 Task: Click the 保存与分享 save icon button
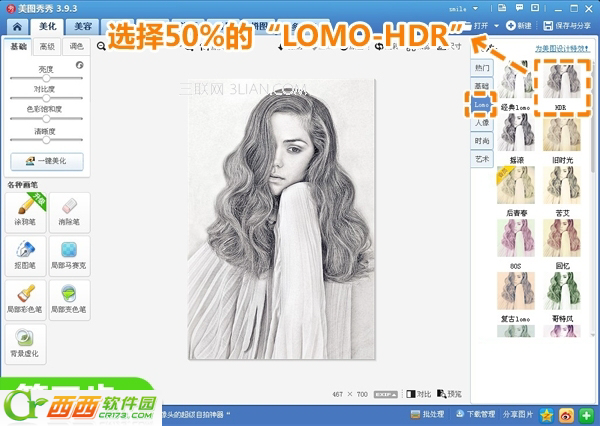coord(567,26)
